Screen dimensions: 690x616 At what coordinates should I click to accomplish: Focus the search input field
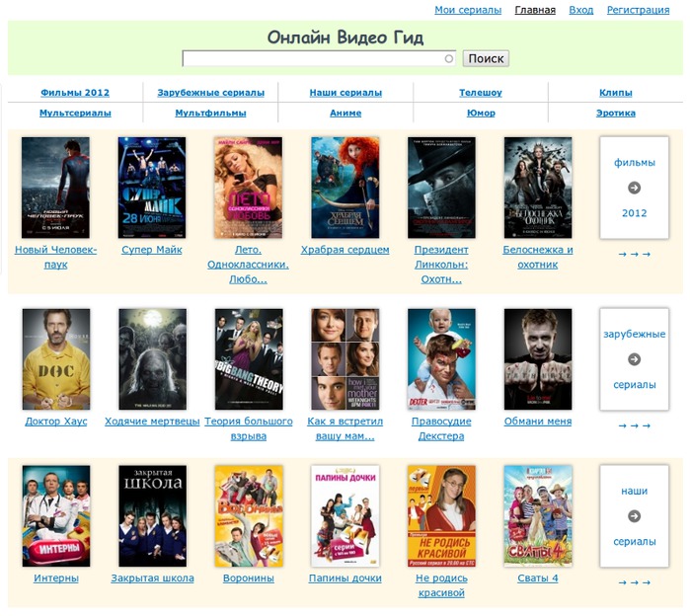(x=319, y=58)
